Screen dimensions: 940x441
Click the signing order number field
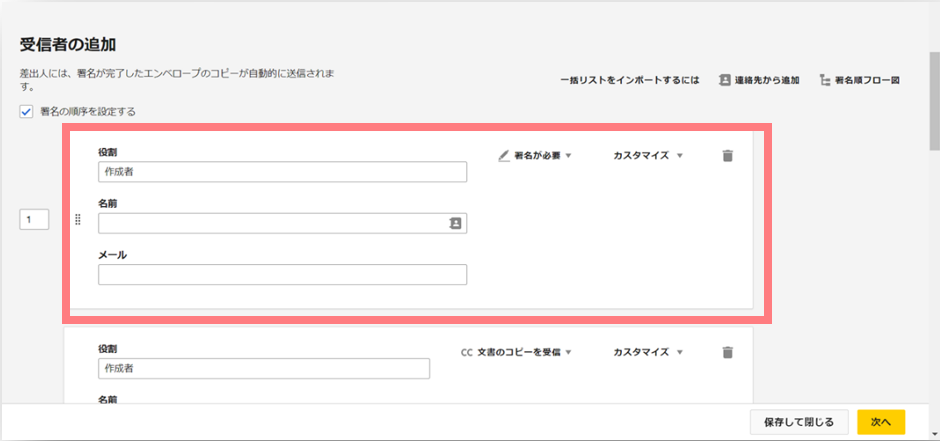coord(34,220)
